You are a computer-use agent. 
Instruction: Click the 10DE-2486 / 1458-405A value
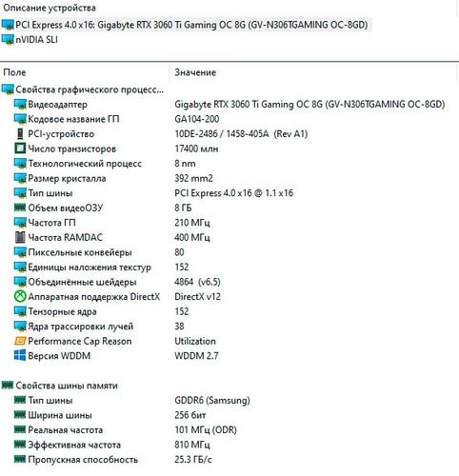pos(241,134)
